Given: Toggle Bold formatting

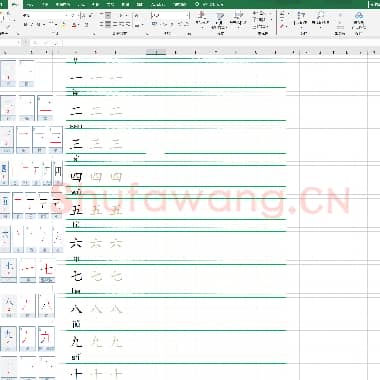Looking at the screenshot, I should point(26,25).
